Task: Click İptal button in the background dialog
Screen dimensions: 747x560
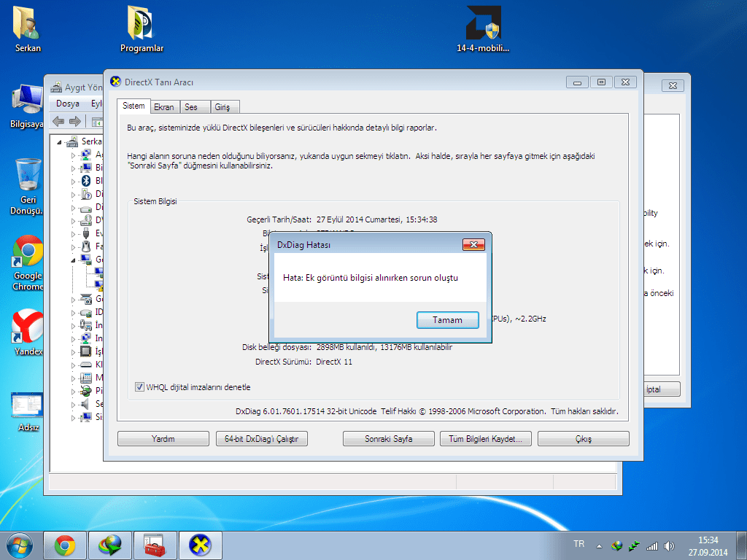Action: (662, 389)
